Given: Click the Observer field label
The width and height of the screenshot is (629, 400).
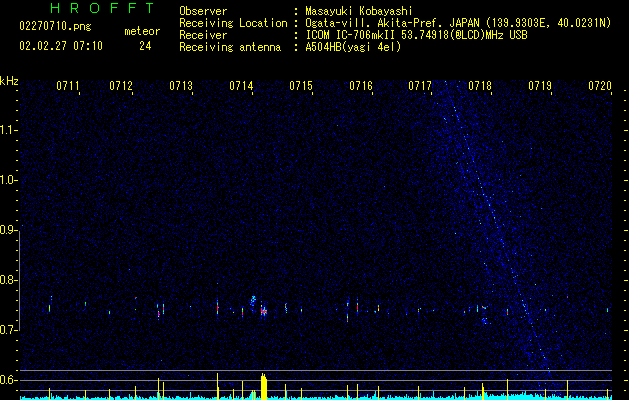Looking at the screenshot, I should click(203, 11).
